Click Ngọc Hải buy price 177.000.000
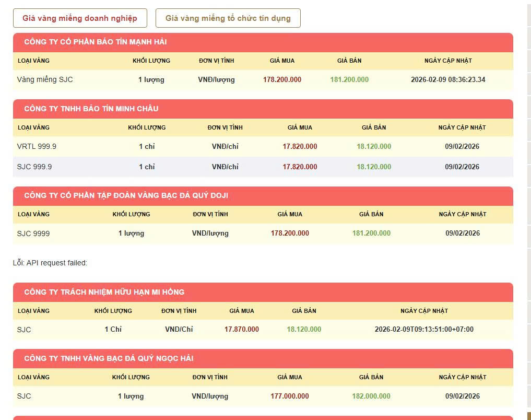Screen dimensions: 531x420 tap(289, 396)
